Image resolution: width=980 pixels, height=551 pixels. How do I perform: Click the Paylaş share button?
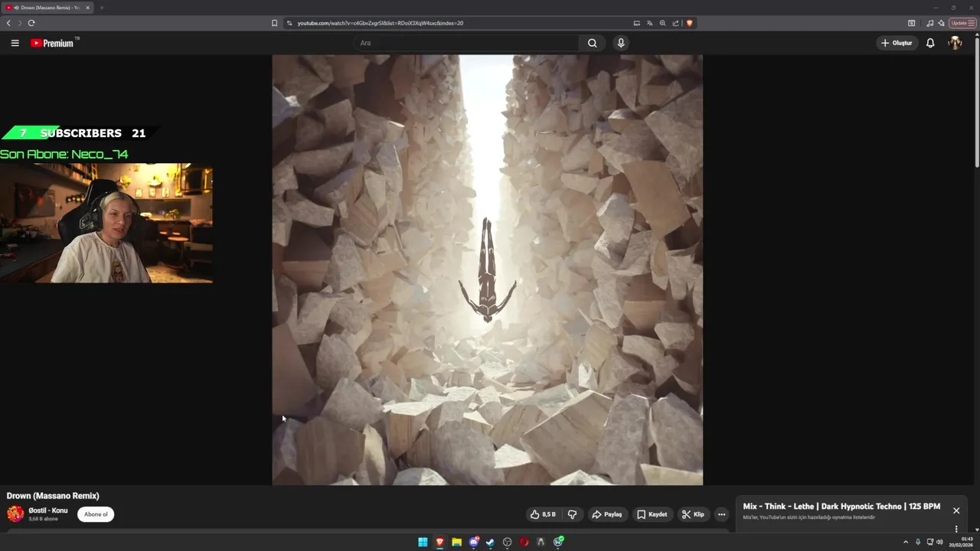606,514
